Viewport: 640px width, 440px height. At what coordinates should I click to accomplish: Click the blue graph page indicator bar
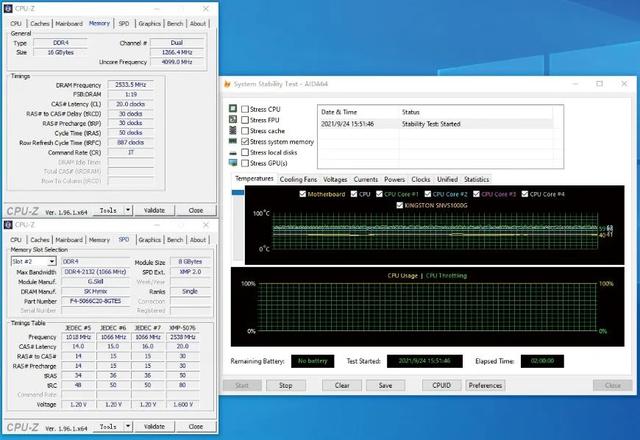tap(238, 193)
